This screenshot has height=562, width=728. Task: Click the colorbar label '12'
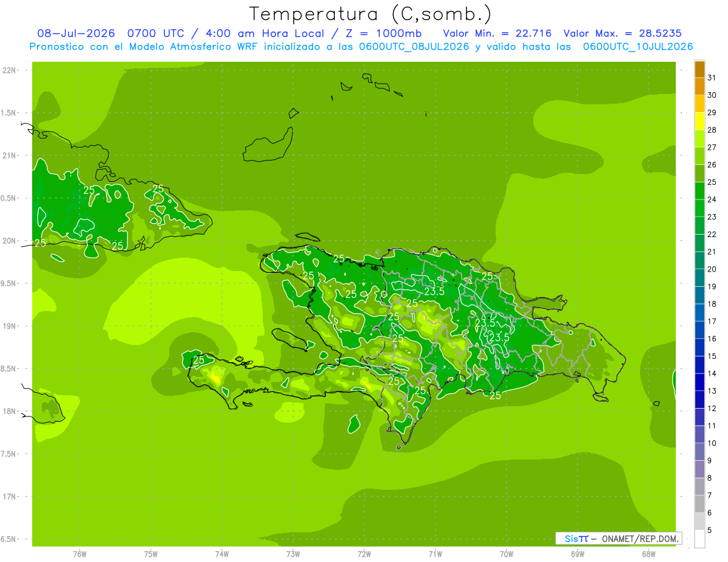point(712,408)
